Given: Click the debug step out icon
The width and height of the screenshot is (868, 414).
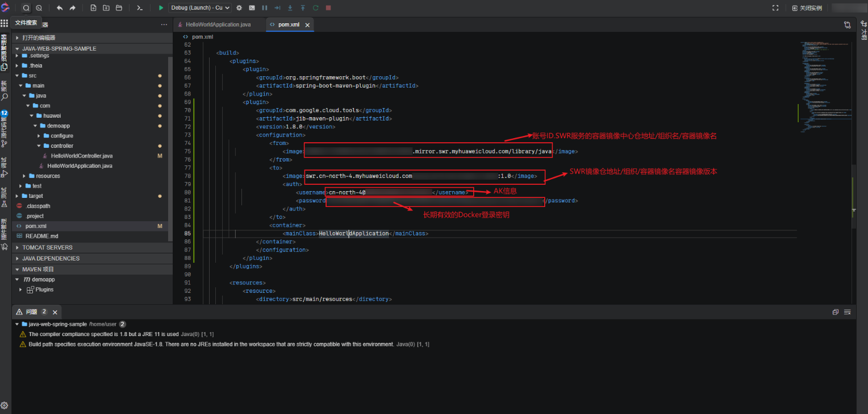Looking at the screenshot, I should 303,8.
